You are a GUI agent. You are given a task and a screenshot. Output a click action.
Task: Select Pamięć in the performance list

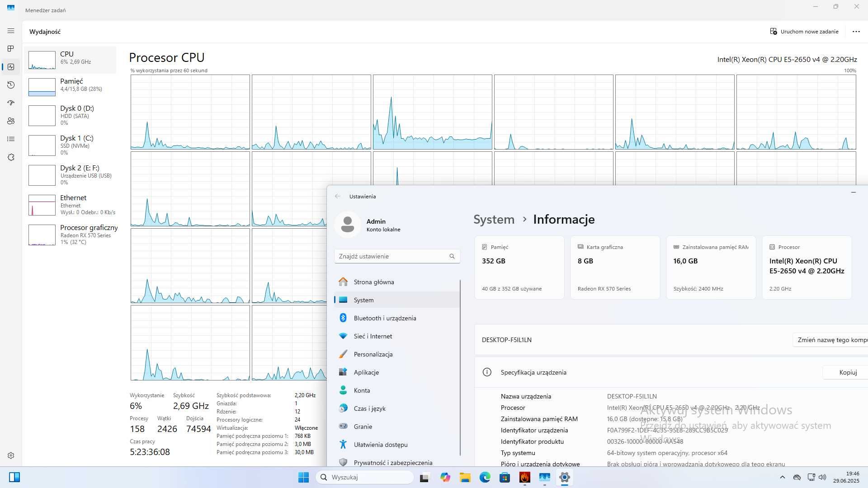(71, 87)
